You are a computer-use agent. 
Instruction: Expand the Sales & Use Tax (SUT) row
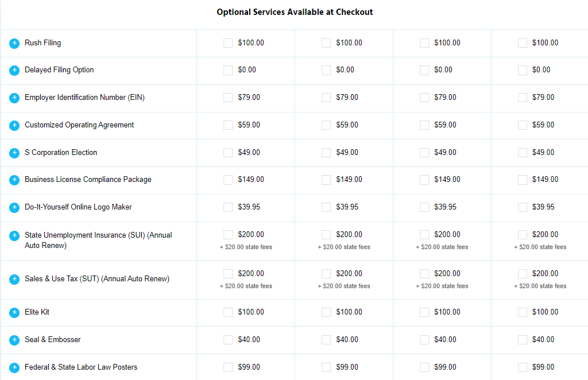[x=15, y=279]
